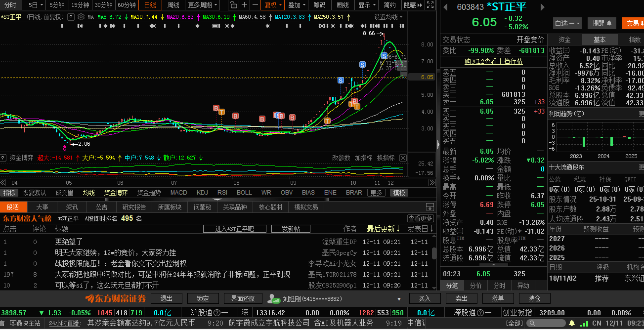Switch chart to 分时 view
The image size is (644, 330).
pos(10,5)
